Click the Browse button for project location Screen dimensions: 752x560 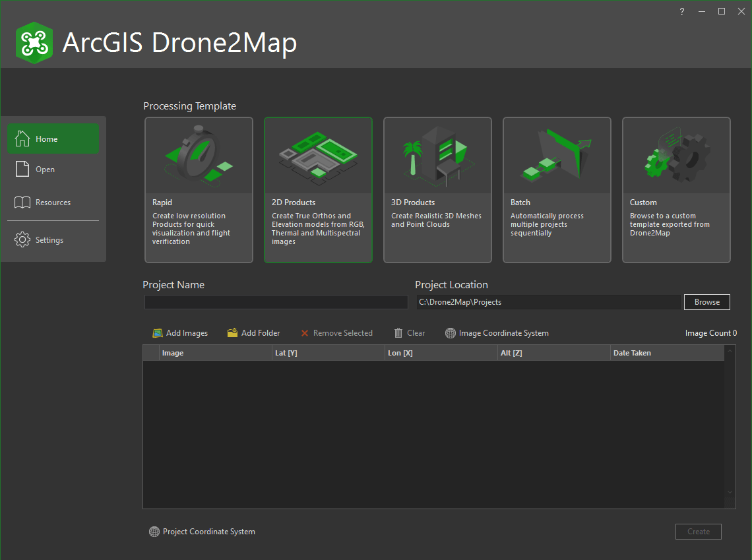706,302
